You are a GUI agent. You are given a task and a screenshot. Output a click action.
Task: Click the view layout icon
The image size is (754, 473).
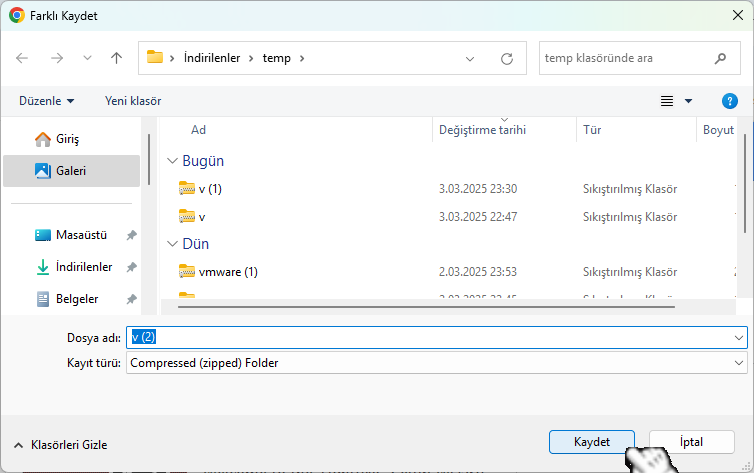(x=667, y=101)
